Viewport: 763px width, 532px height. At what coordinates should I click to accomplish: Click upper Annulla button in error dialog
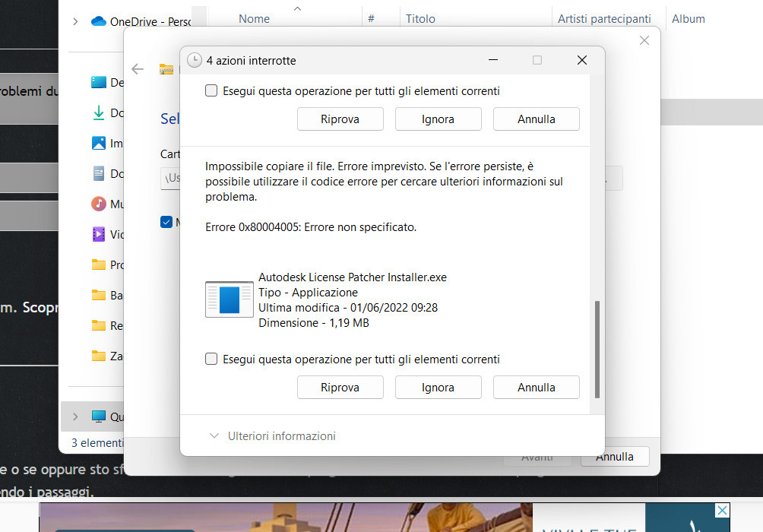pos(537,119)
